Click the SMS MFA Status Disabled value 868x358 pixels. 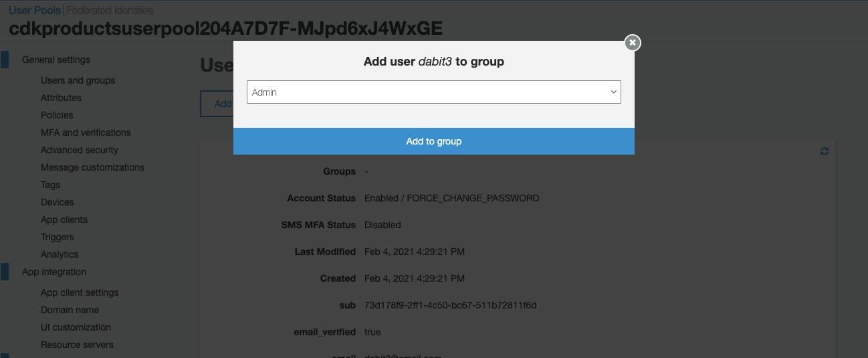(x=383, y=225)
